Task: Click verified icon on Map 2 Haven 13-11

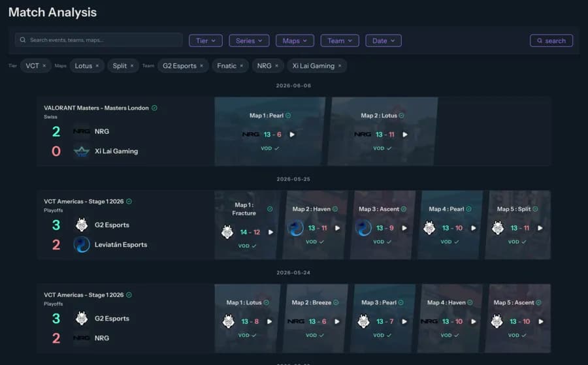Action: [335, 209]
